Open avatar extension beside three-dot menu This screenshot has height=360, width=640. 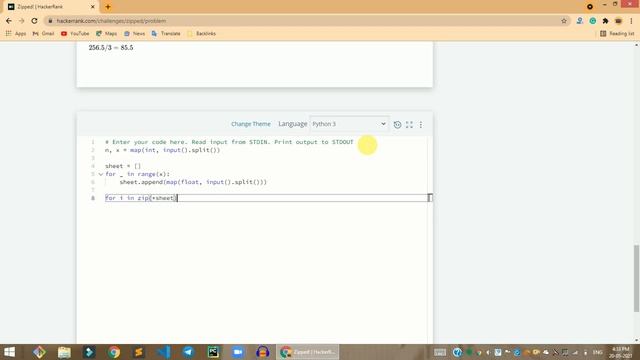tap(618, 21)
